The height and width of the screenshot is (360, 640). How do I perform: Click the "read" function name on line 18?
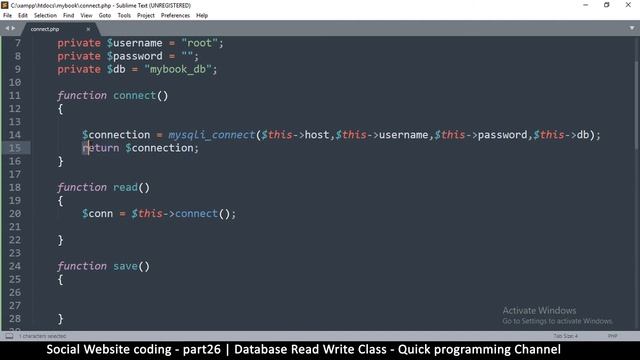point(125,187)
